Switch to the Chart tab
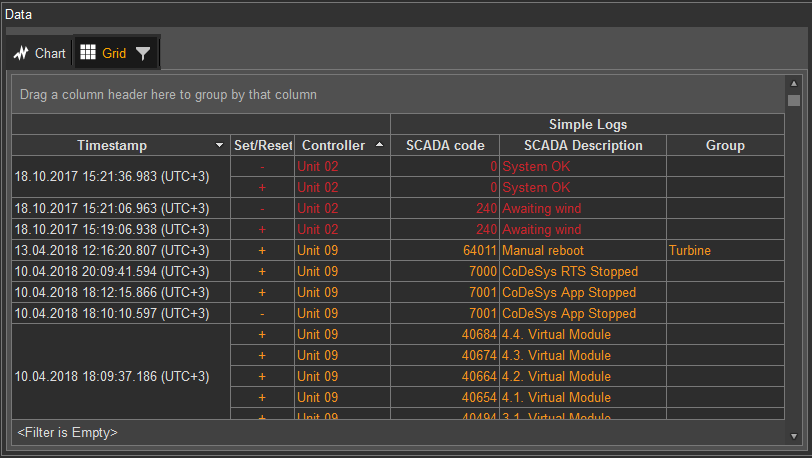This screenshot has height=458, width=812. (40, 53)
